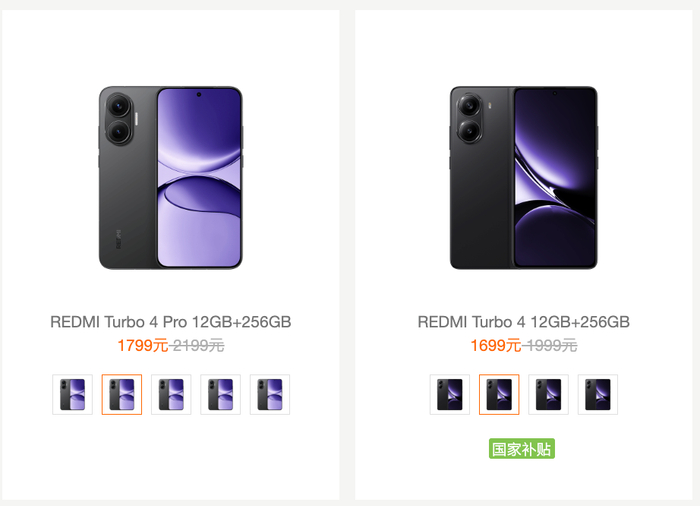
Task: Click the crossed-out 1999元 original price
Action: (551, 346)
